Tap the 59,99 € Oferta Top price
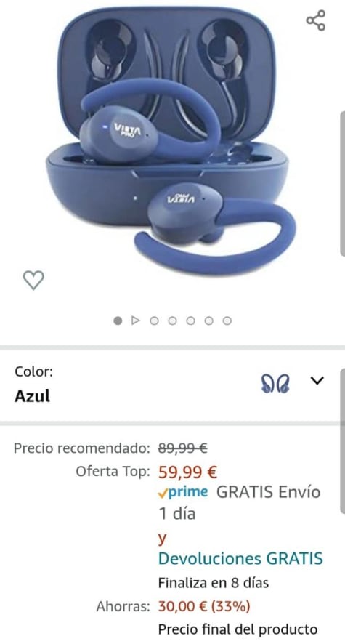Viewport: 345px width, 644px height. (187, 472)
